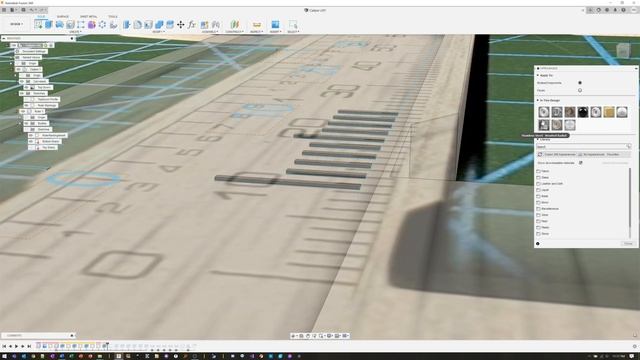Select the Combine tool
The width and height of the screenshot is (640, 360).
(x=159, y=24)
